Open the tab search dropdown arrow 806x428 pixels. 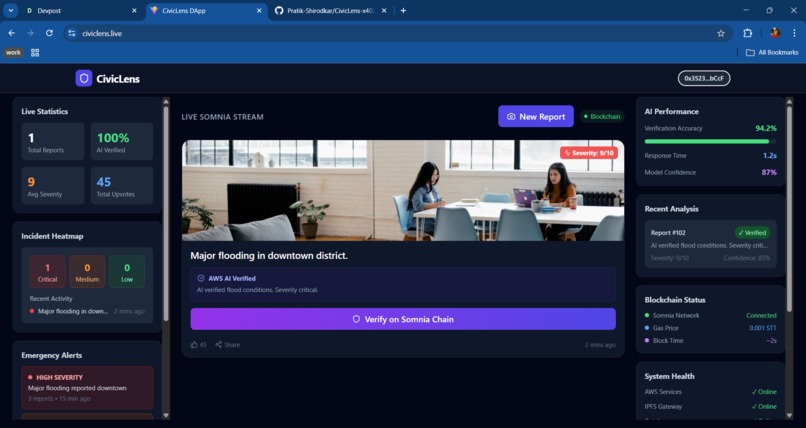[10, 10]
